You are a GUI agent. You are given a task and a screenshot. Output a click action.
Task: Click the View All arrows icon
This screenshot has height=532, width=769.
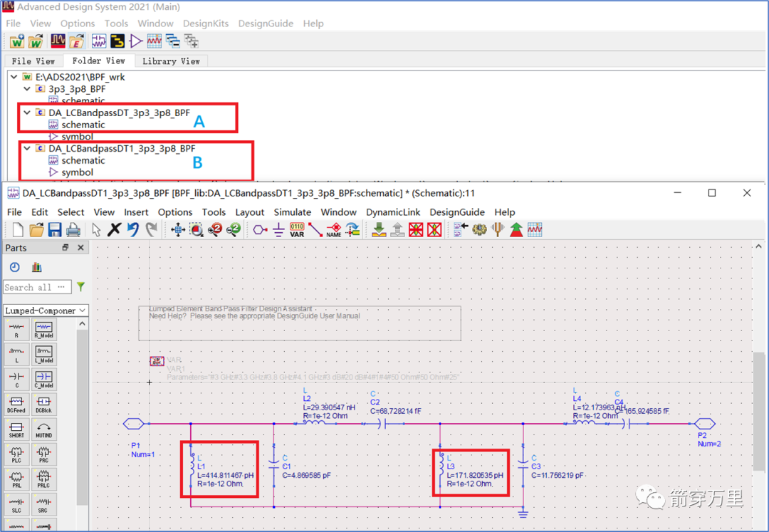177,229
